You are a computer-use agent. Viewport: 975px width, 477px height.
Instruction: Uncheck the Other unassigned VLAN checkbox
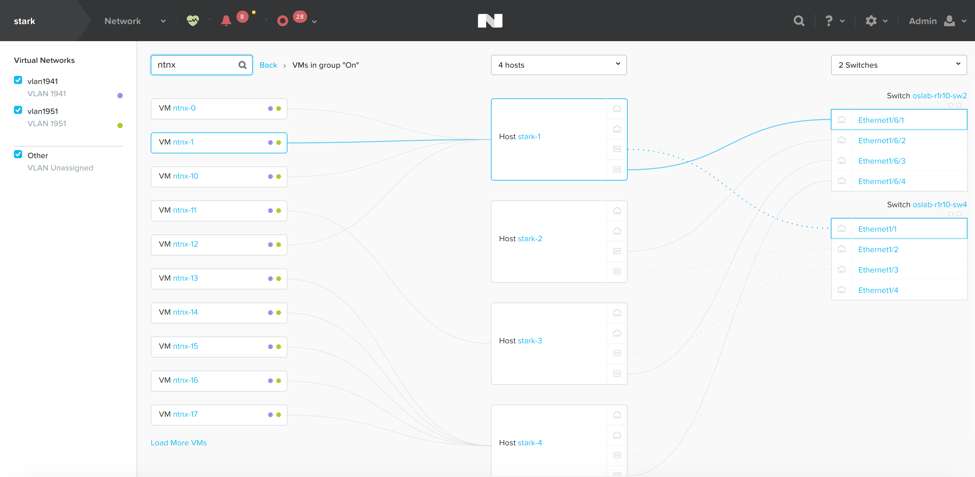pos(18,154)
